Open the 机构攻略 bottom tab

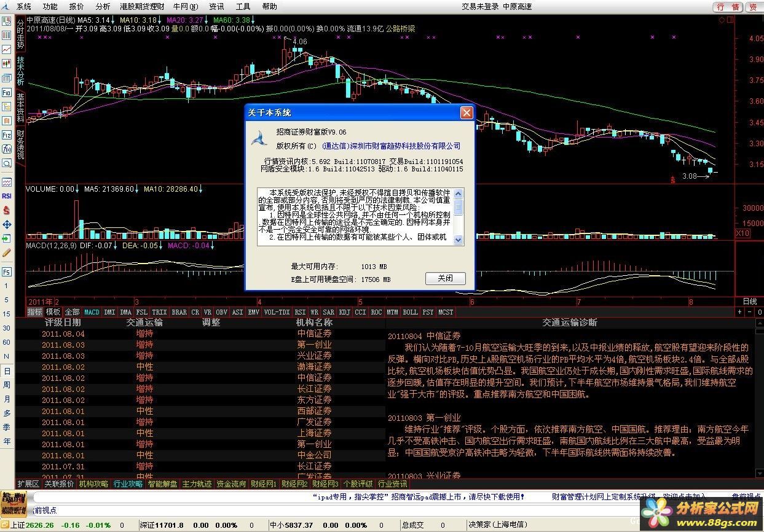pos(93,484)
